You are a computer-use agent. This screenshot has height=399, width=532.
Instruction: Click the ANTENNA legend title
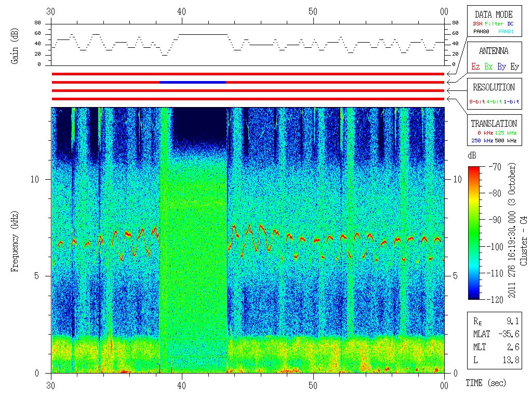pyautogui.click(x=494, y=51)
